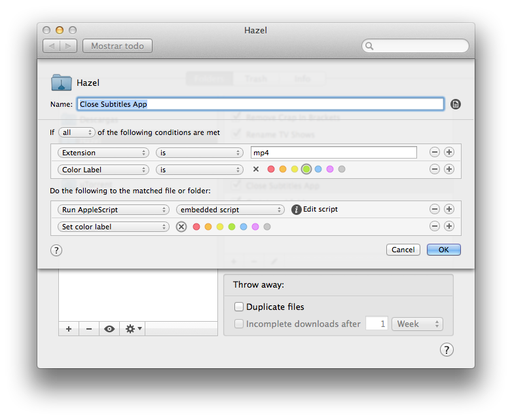
Task: Select the gray color in the Color Label condition
Action: (342, 169)
